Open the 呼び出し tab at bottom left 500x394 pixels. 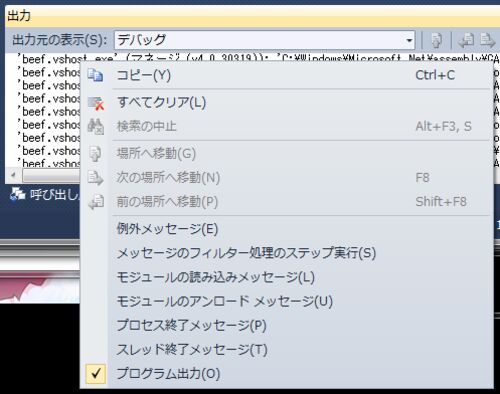(45, 194)
